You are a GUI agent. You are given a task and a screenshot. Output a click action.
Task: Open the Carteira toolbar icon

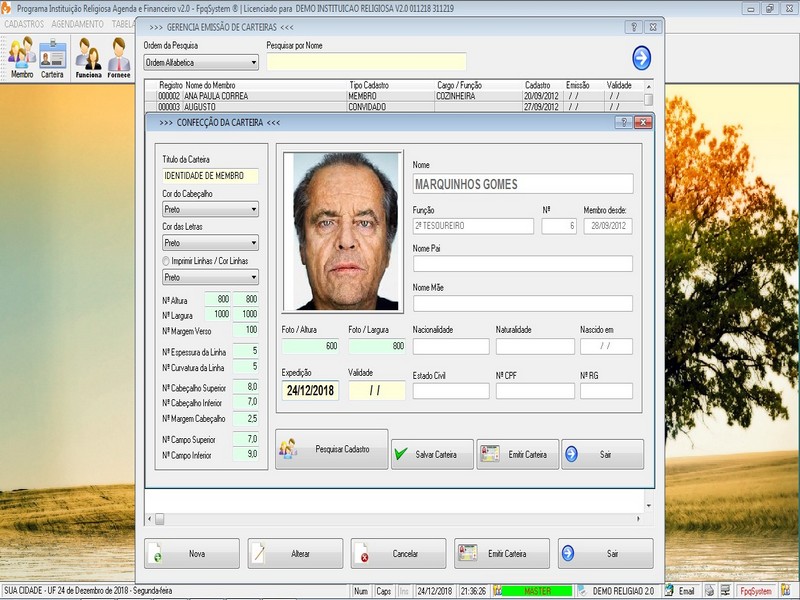click(x=53, y=58)
